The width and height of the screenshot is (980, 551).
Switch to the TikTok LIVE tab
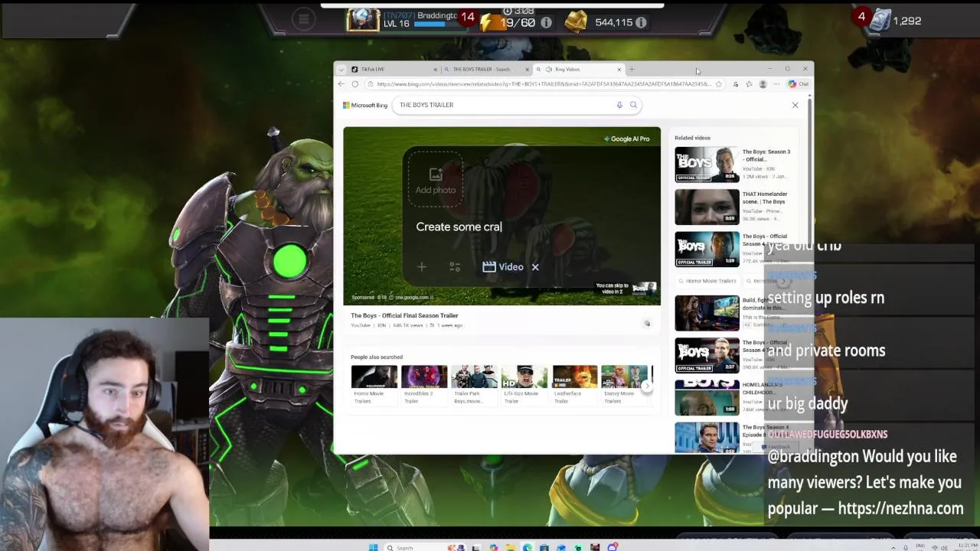(394, 69)
